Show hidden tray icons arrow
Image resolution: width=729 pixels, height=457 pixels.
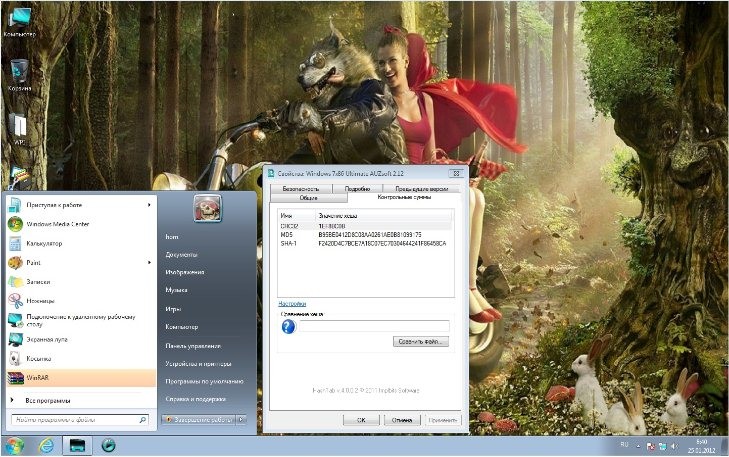point(638,446)
